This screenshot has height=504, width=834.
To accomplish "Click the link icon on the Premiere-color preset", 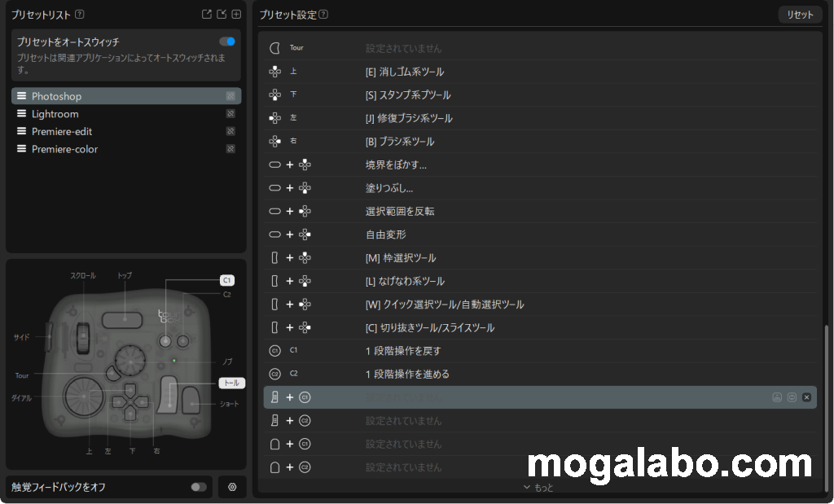I will [x=230, y=149].
